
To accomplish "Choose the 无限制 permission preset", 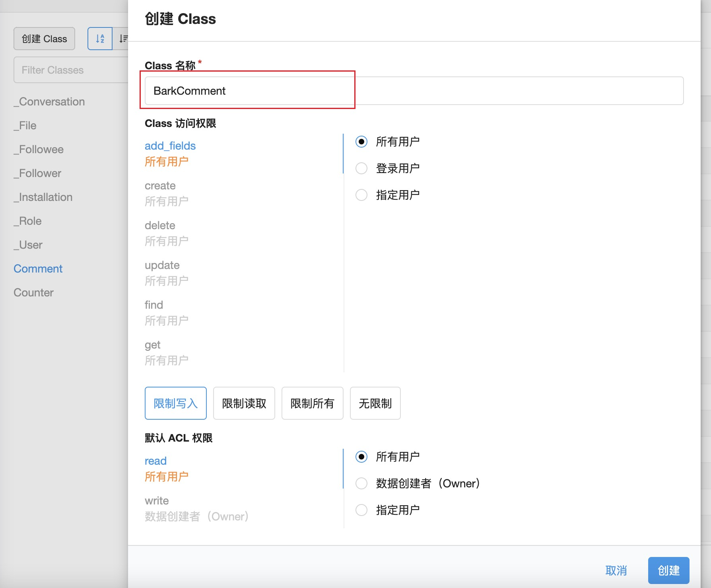I will pyautogui.click(x=375, y=403).
